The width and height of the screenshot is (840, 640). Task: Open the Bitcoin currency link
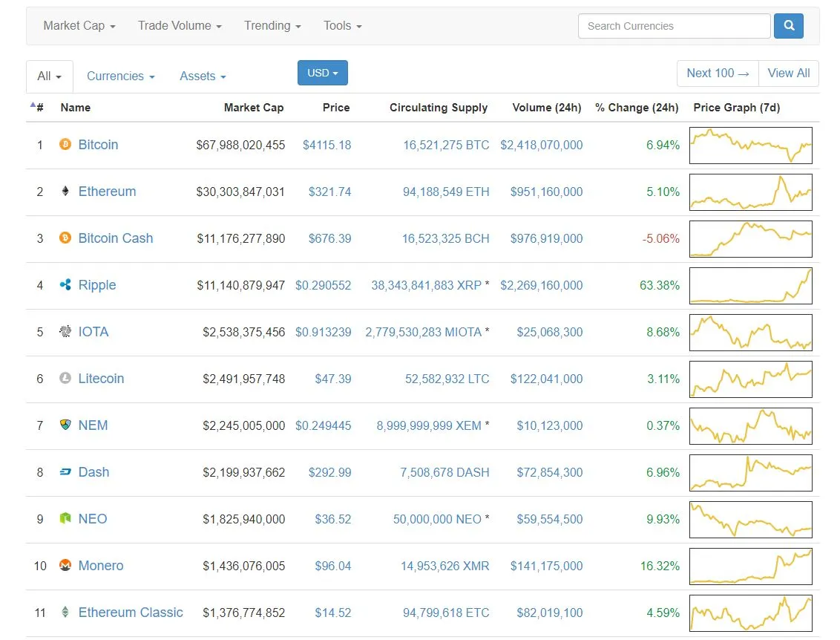[x=98, y=145]
